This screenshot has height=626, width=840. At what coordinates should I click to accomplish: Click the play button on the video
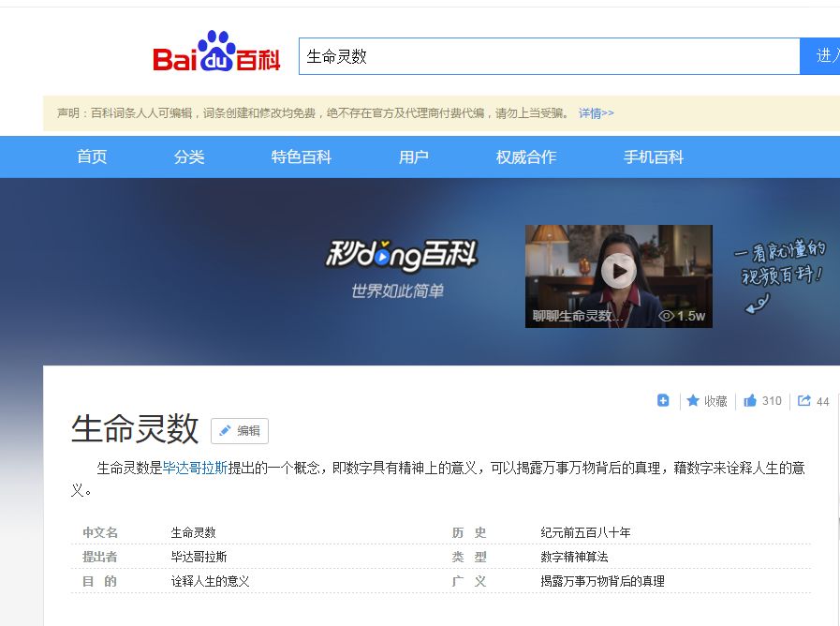[617, 270]
